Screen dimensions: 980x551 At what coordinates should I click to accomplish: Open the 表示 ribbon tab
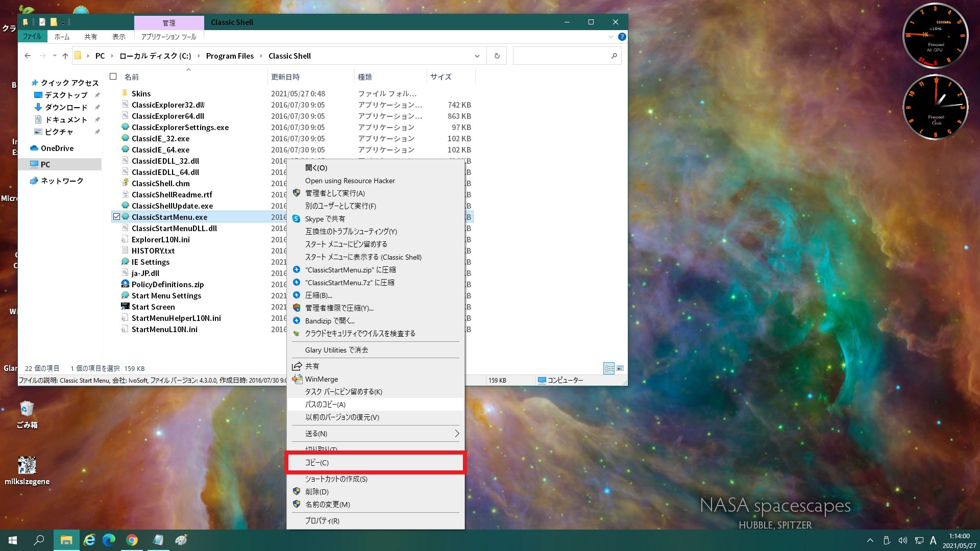(x=119, y=37)
